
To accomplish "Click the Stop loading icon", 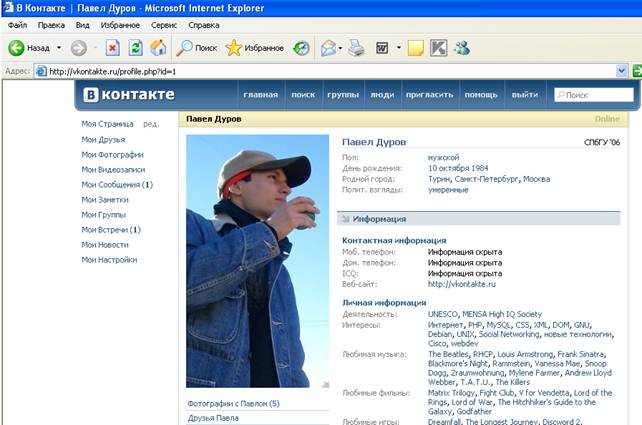I will tap(112, 47).
